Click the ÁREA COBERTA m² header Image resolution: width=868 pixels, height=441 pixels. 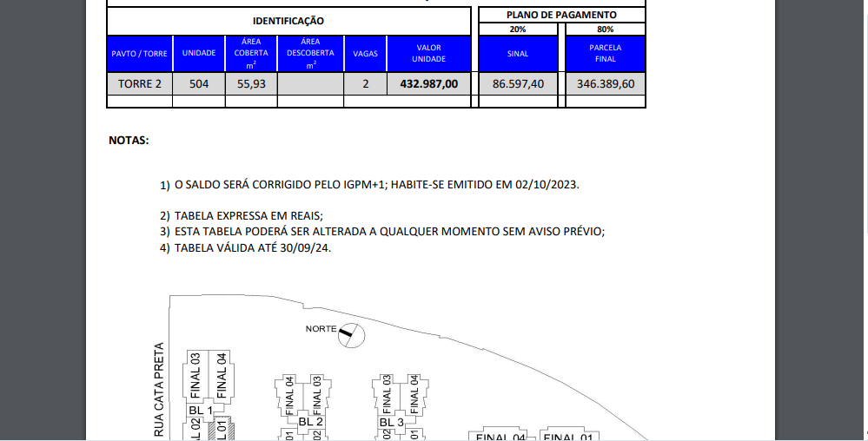point(251,54)
